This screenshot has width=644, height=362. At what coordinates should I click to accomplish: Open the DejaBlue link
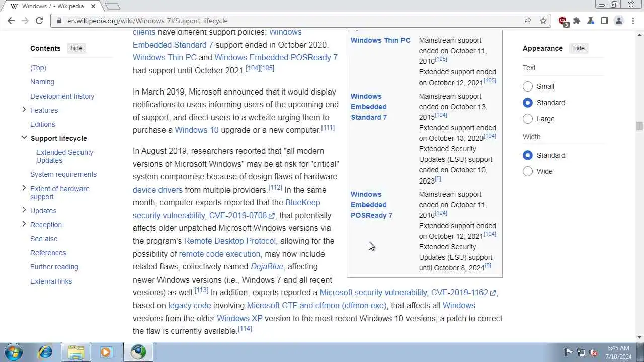coord(267,266)
